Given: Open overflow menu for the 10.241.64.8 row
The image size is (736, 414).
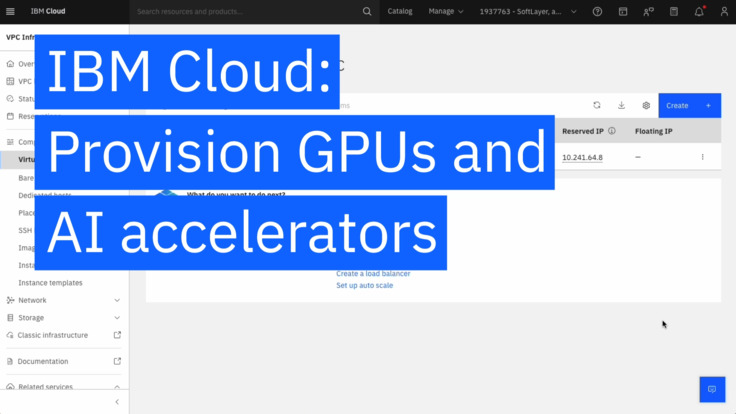Looking at the screenshot, I should (703, 157).
